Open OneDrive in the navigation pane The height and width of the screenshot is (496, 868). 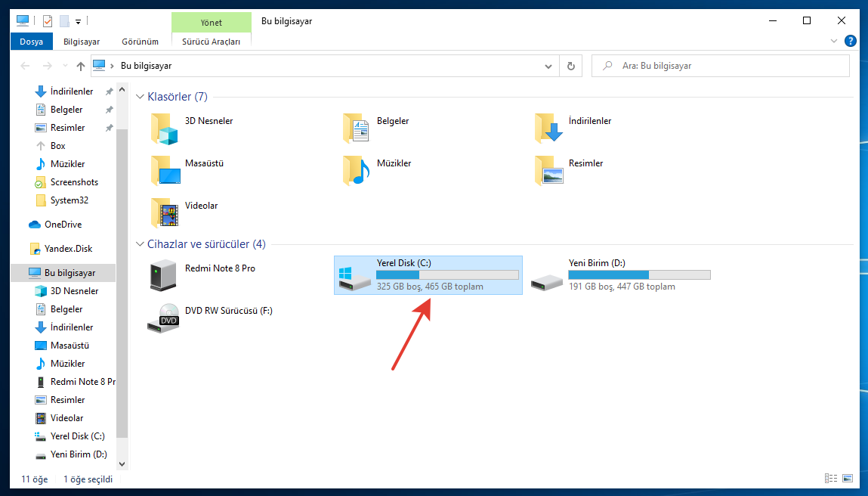coord(63,225)
